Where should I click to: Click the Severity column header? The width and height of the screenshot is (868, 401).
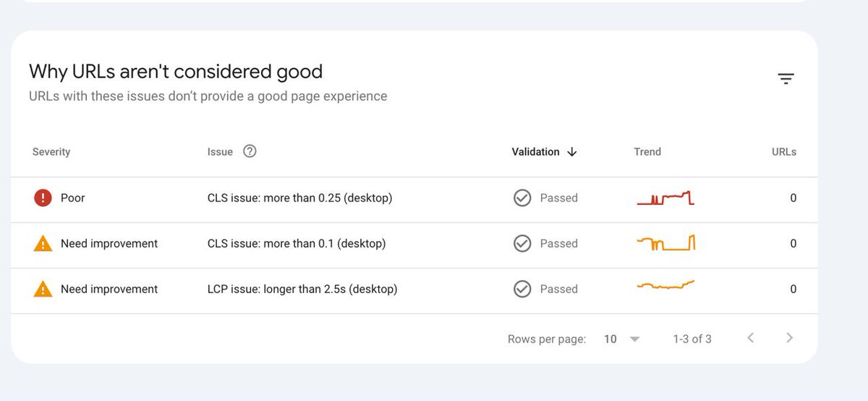(x=51, y=152)
